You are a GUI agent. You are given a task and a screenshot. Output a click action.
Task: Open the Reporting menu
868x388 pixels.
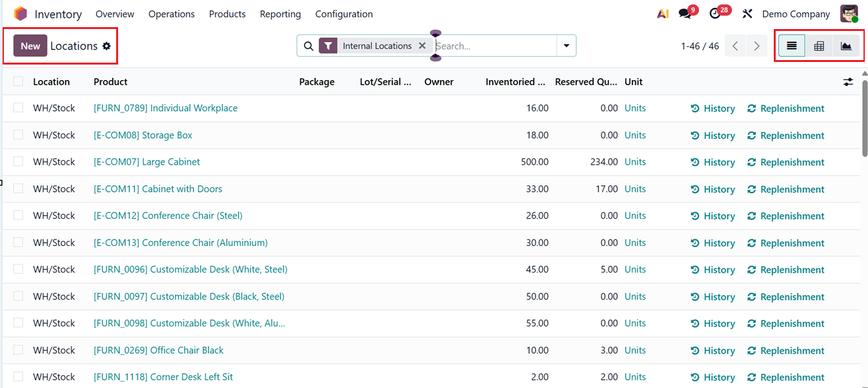pyautogui.click(x=280, y=14)
